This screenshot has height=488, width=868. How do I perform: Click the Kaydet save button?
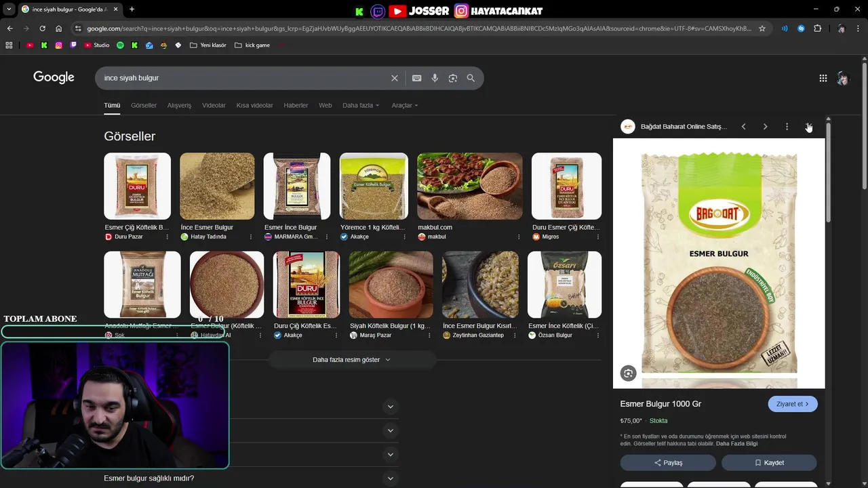click(769, 463)
